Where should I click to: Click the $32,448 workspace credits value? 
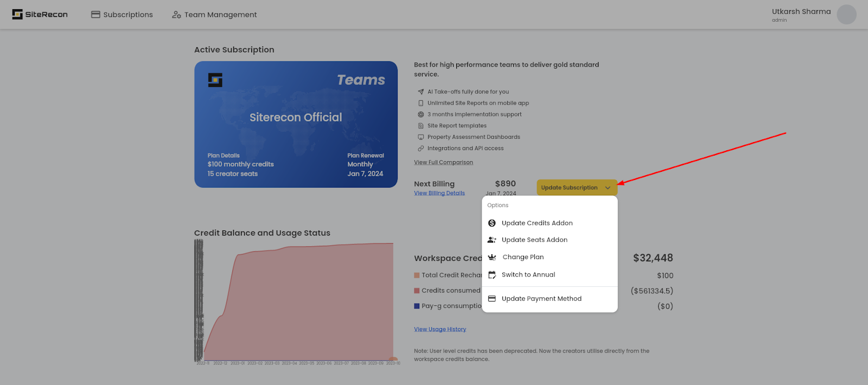tap(653, 258)
